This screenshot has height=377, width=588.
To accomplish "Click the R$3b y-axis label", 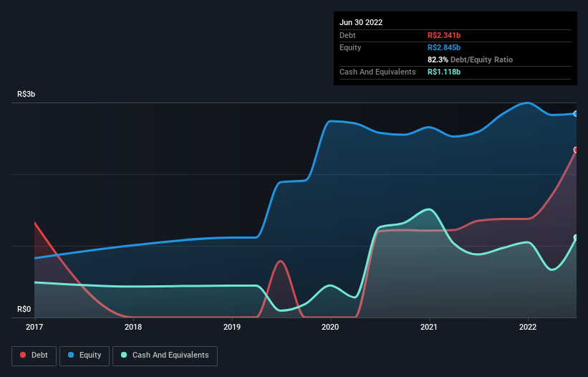I will pos(26,94).
